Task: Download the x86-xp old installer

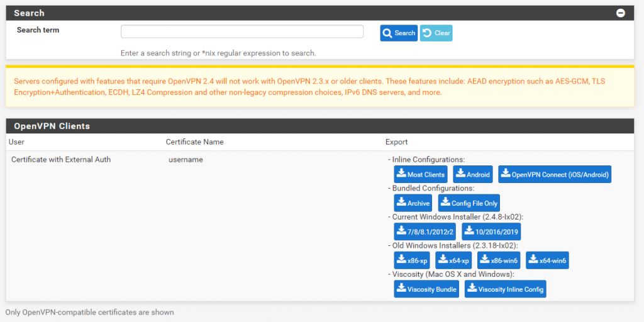Action: [x=412, y=260]
